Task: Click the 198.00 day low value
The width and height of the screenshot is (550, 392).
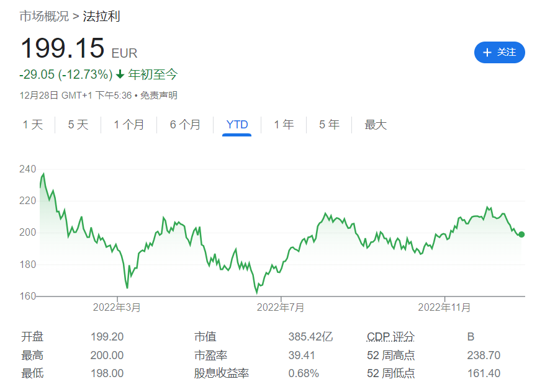Action: pyautogui.click(x=107, y=373)
